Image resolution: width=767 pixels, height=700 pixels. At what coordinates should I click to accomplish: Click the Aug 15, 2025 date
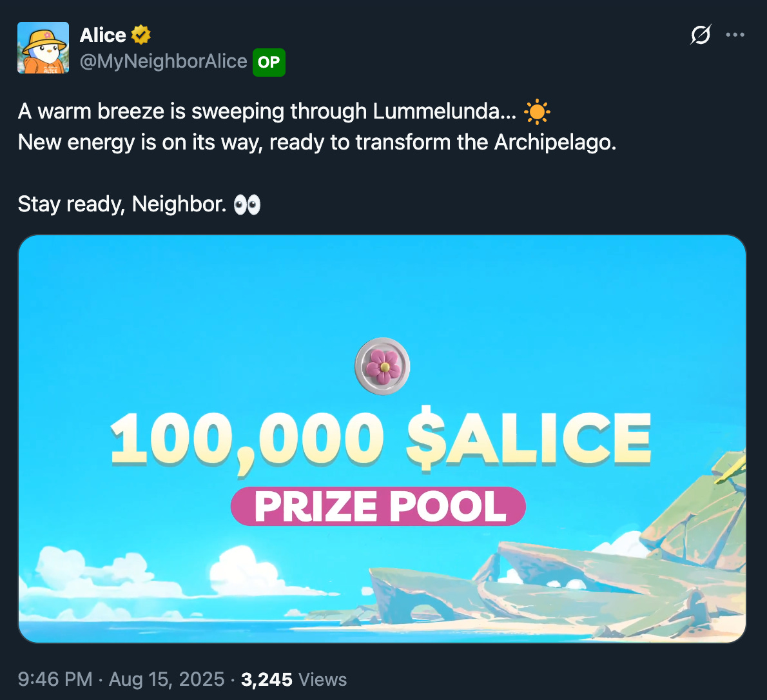click(x=166, y=679)
